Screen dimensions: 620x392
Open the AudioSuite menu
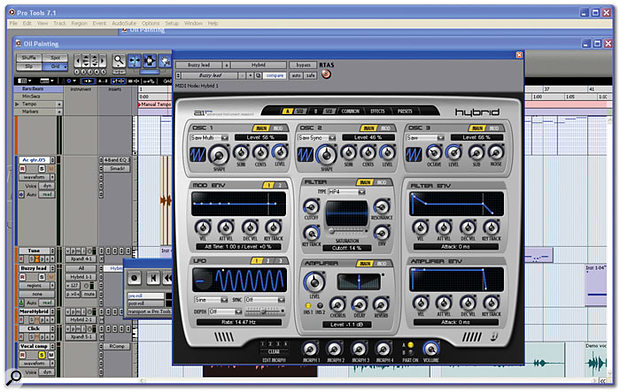click(x=124, y=23)
